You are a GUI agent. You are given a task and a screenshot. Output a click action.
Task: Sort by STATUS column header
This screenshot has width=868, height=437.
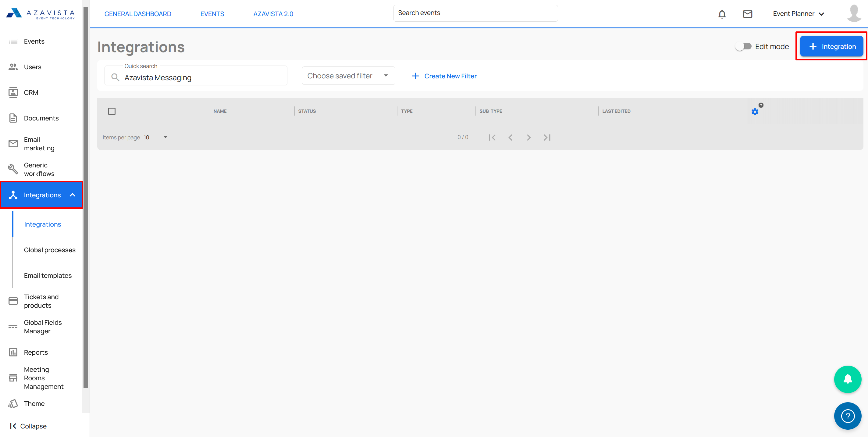coord(307,111)
